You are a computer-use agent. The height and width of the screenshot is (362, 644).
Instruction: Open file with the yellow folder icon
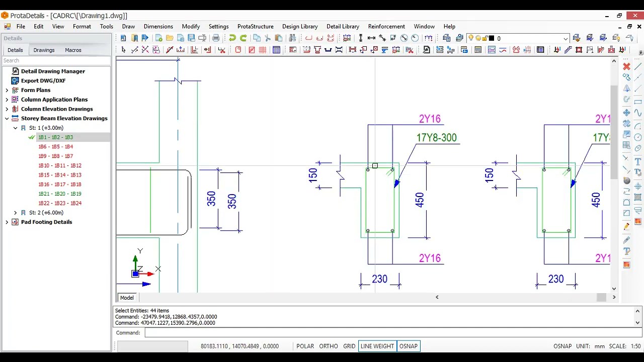point(170,38)
